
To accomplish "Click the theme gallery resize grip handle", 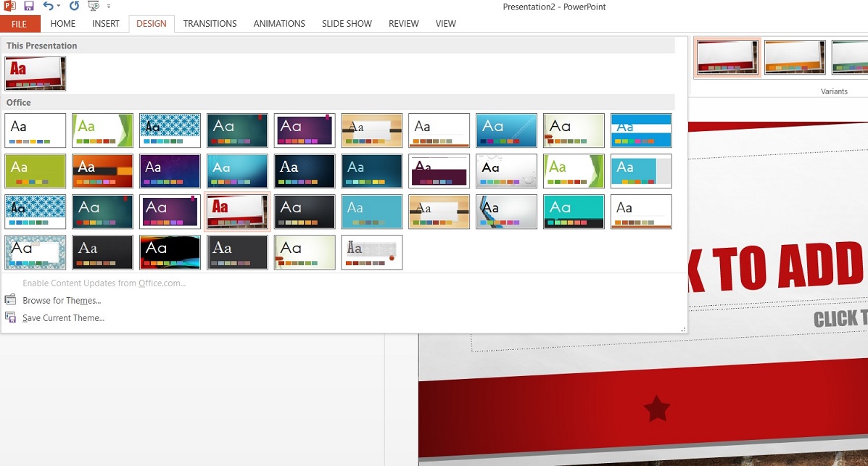I will tap(683, 330).
